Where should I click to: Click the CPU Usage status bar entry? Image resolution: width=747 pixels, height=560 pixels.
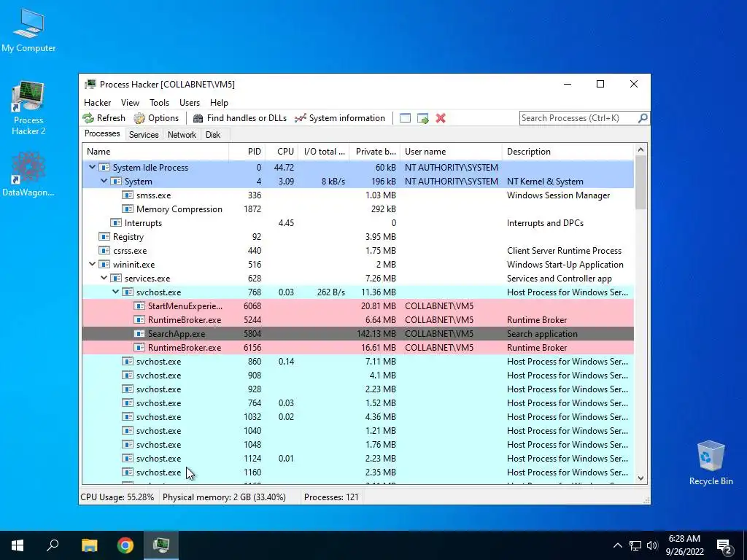117,497
